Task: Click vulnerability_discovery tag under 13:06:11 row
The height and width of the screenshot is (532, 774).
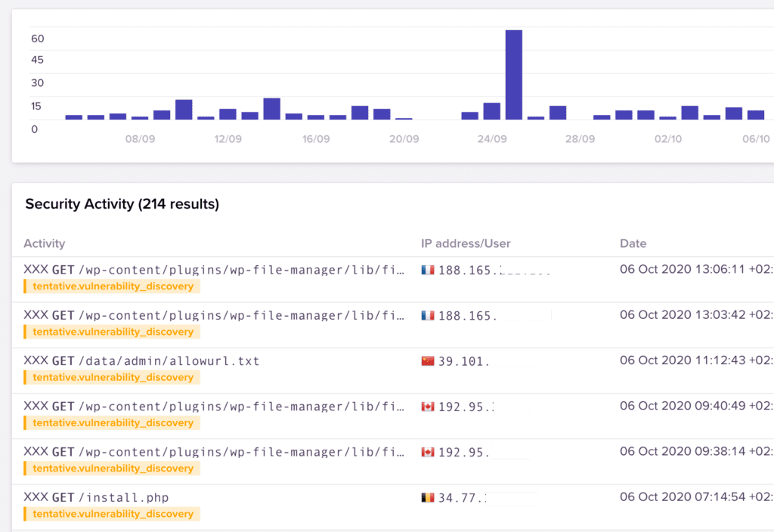Action: [112, 286]
